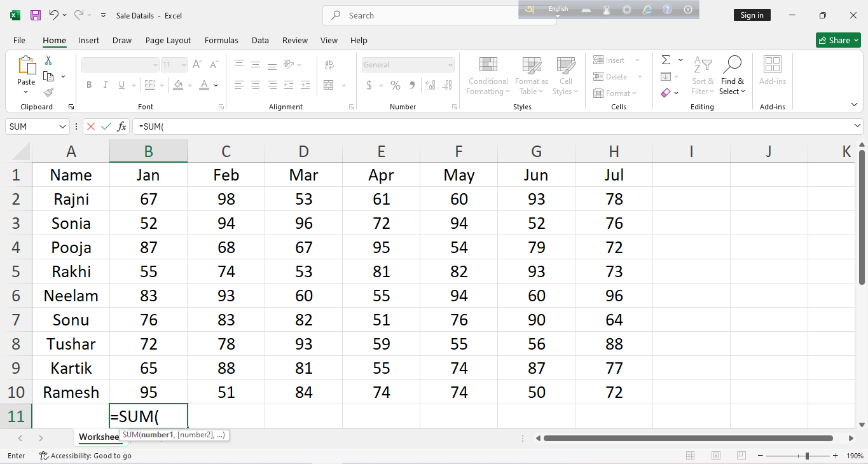This screenshot has width=868, height=464.
Task: Click the zoom slider handle
Action: (807, 456)
